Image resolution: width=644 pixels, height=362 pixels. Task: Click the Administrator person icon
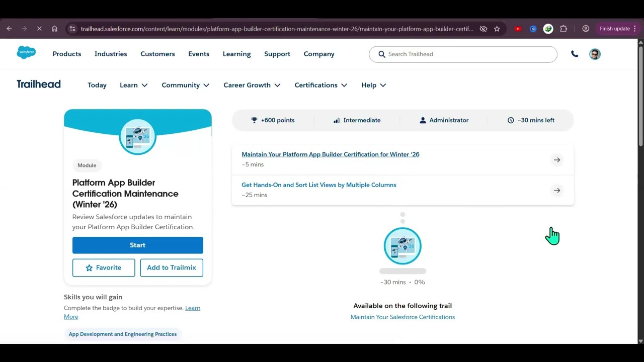pyautogui.click(x=423, y=120)
